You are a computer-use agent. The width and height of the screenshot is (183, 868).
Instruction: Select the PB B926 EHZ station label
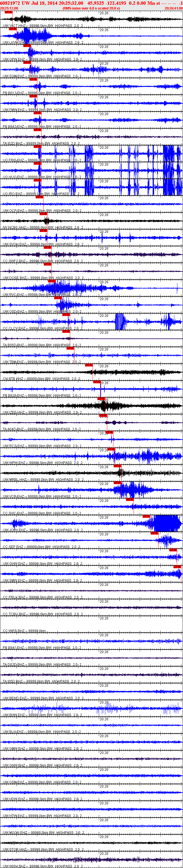click(41, 396)
